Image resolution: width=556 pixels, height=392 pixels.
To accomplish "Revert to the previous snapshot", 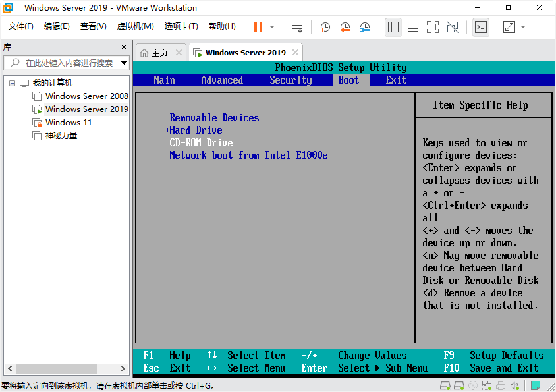I will [x=345, y=27].
